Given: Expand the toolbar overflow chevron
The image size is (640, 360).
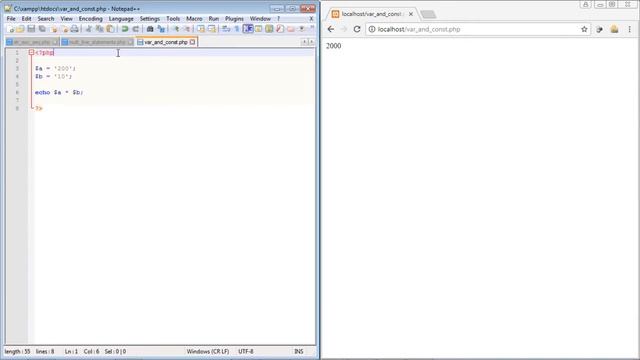Looking at the screenshot, I should (x=312, y=27).
